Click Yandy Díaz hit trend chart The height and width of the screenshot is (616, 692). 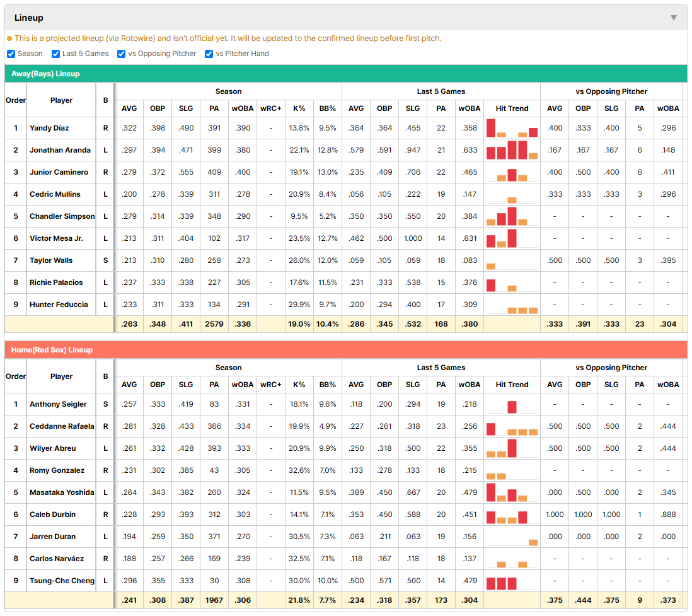[512, 128]
